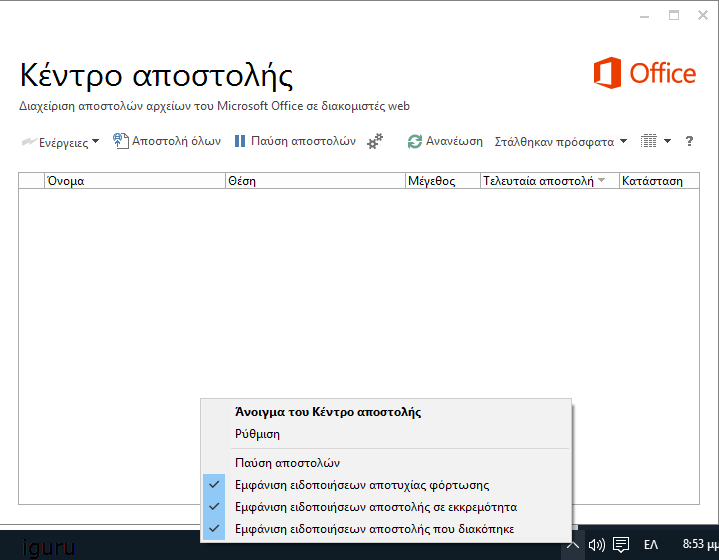Viewport: 719px width, 560px height.
Task: Select Παύση αποστολών in the context menu
Action: [387, 463]
